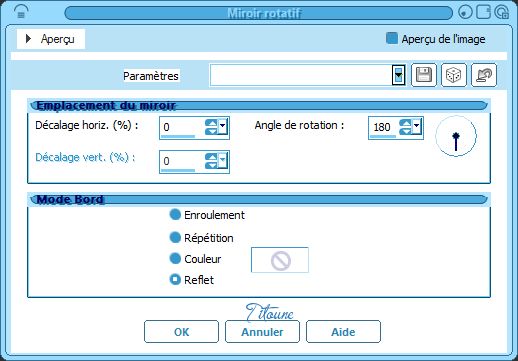518x361 pixels.
Task: Open the Paramètres presets dropdown
Action: (x=398, y=75)
